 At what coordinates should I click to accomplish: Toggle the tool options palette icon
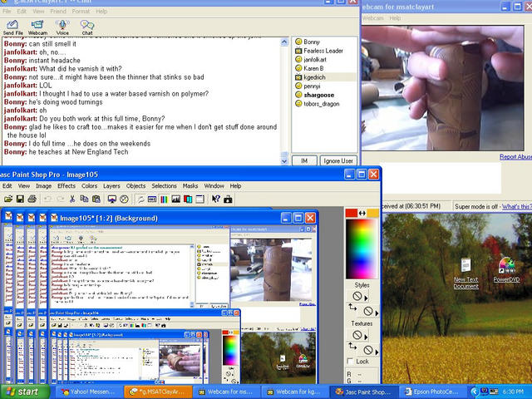[x=152, y=199]
